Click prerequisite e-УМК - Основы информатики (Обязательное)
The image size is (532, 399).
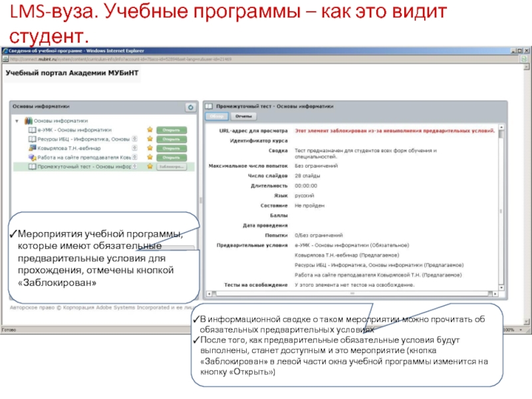click(x=352, y=245)
